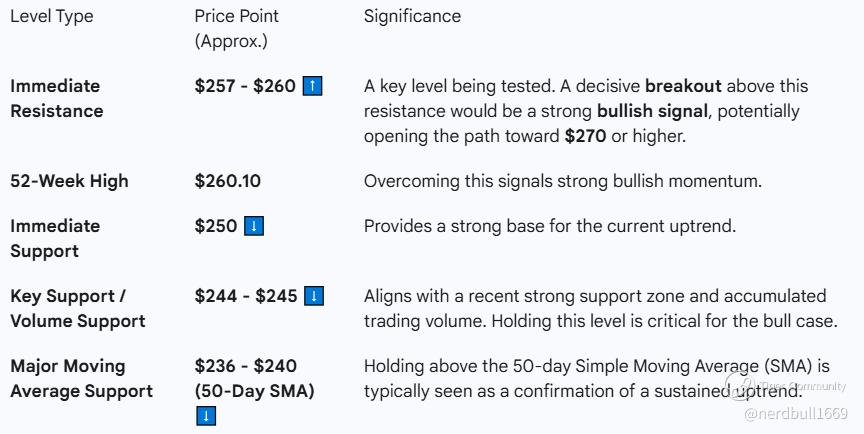Select the Immediate Support row label
This screenshot has width=864, height=434.
tap(55, 238)
